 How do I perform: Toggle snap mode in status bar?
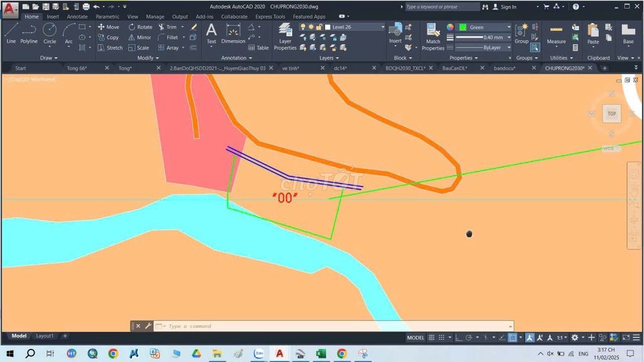click(441, 337)
